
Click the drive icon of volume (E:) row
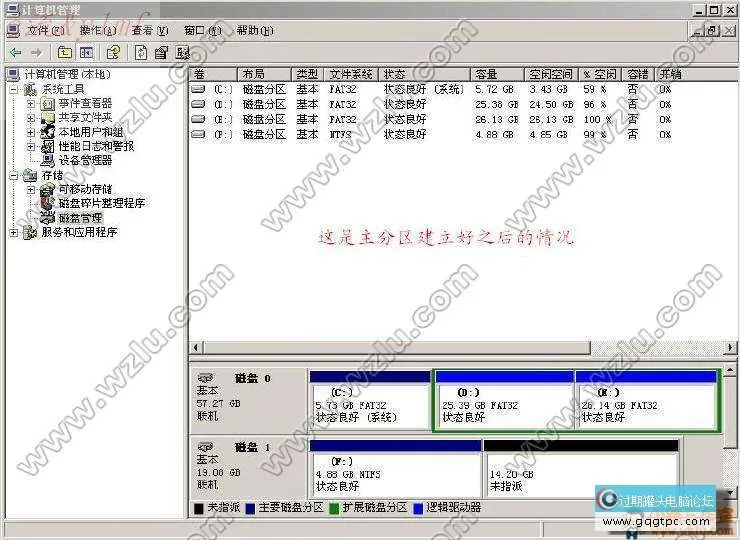(198, 119)
